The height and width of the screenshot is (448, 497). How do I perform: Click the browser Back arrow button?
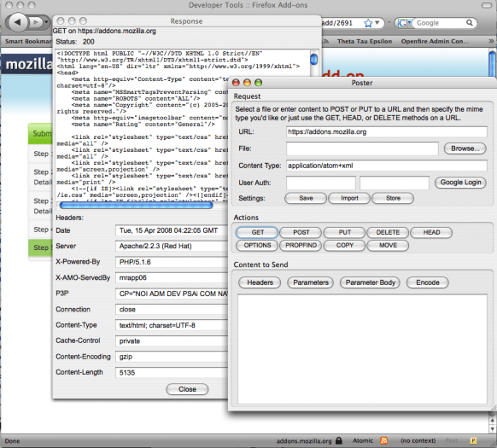tap(18, 22)
